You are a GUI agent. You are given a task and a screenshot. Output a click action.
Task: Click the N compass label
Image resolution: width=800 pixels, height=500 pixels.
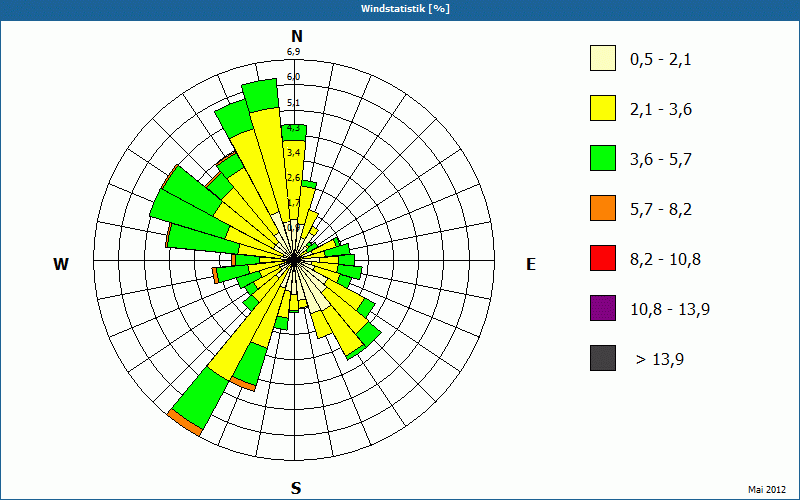tap(297, 36)
